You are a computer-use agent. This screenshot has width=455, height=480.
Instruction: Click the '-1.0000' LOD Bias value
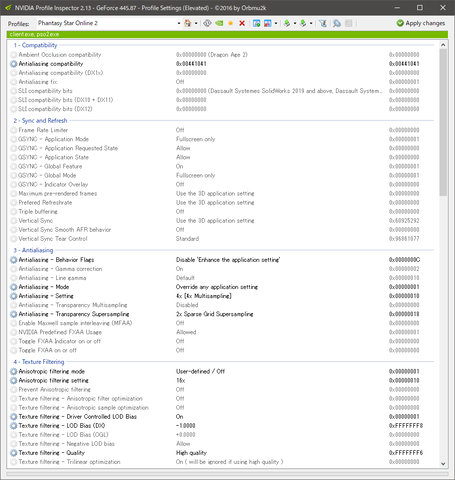click(185, 426)
